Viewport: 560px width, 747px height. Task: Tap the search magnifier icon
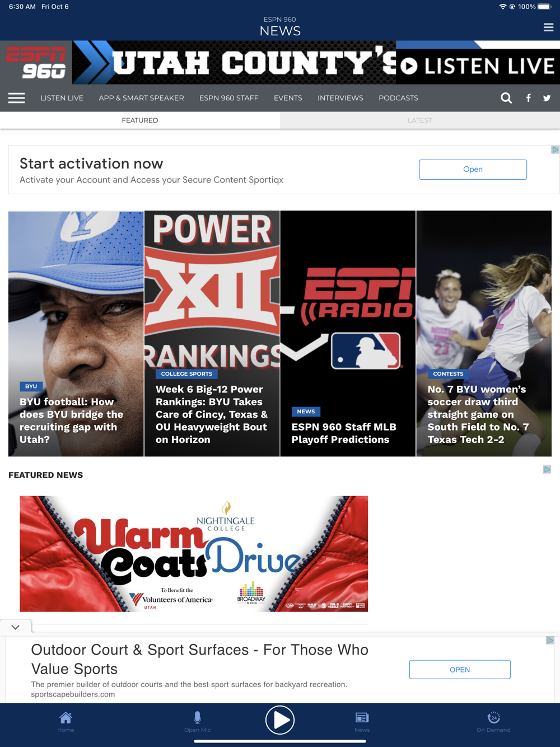point(506,98)
